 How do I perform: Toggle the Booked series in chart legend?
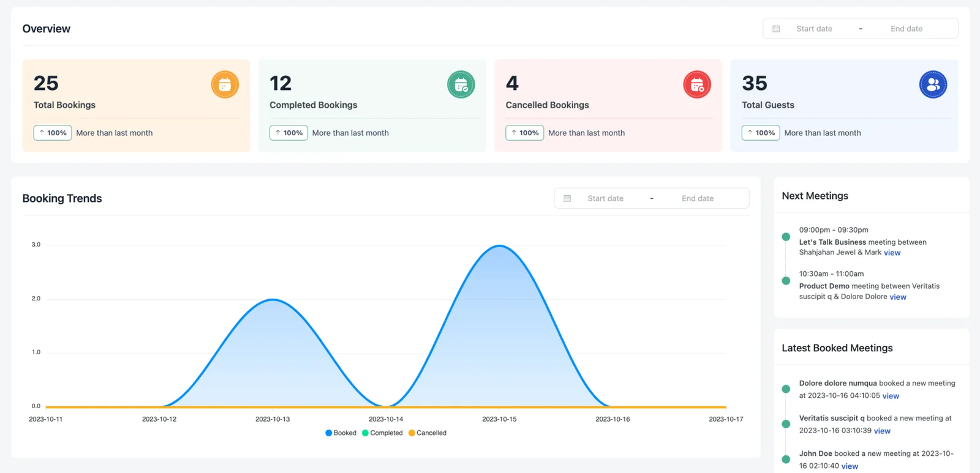(x=341, y=433)
